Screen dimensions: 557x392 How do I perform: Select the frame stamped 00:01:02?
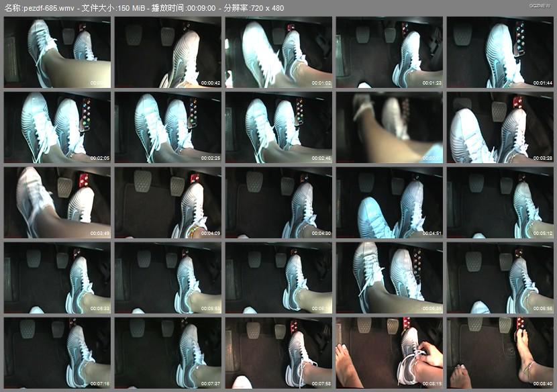coord(278,52)
